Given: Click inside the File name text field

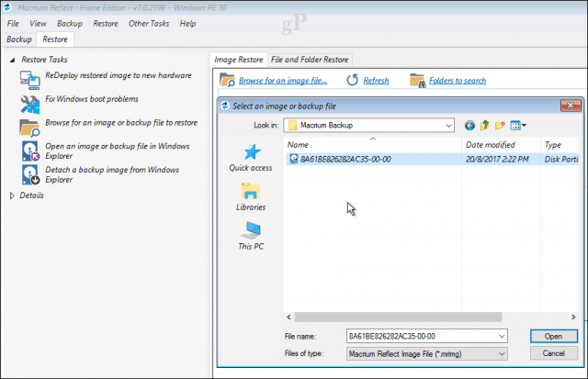Looking at the screenshot, I should (422, 336).
